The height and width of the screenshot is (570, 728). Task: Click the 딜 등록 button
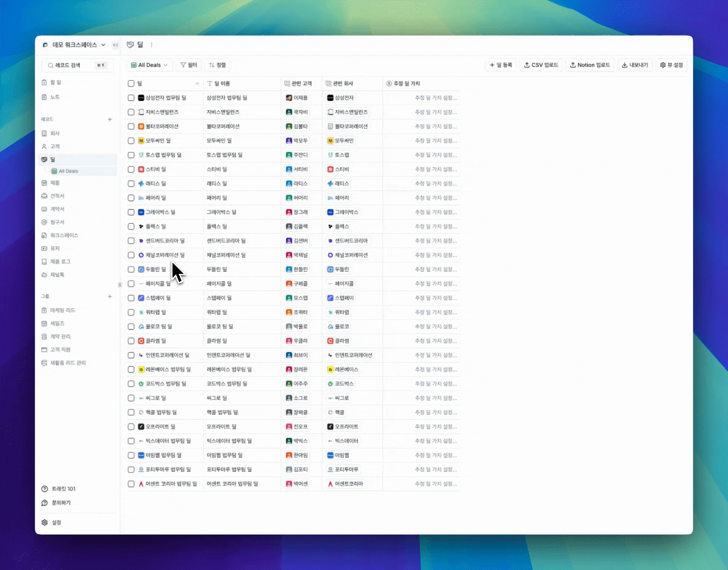coord(501,65)
